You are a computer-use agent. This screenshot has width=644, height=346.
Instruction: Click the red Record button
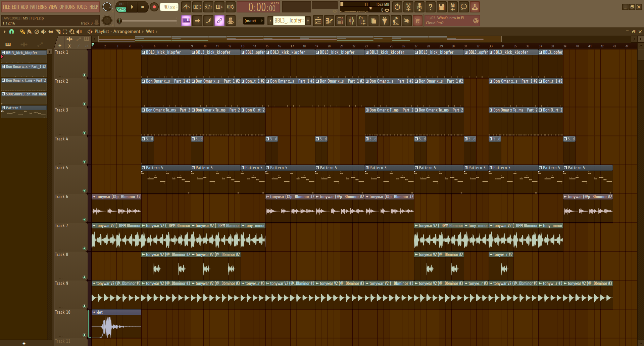tap(154, 7)
